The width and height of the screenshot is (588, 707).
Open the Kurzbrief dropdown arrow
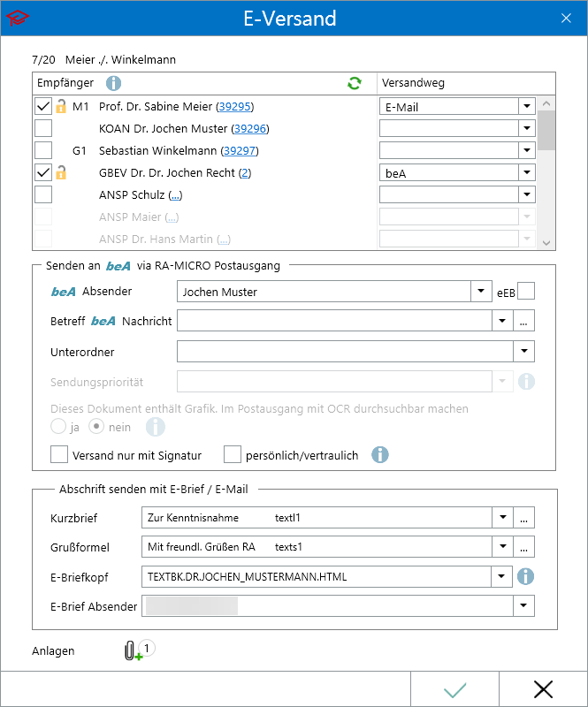pos(503,517)
